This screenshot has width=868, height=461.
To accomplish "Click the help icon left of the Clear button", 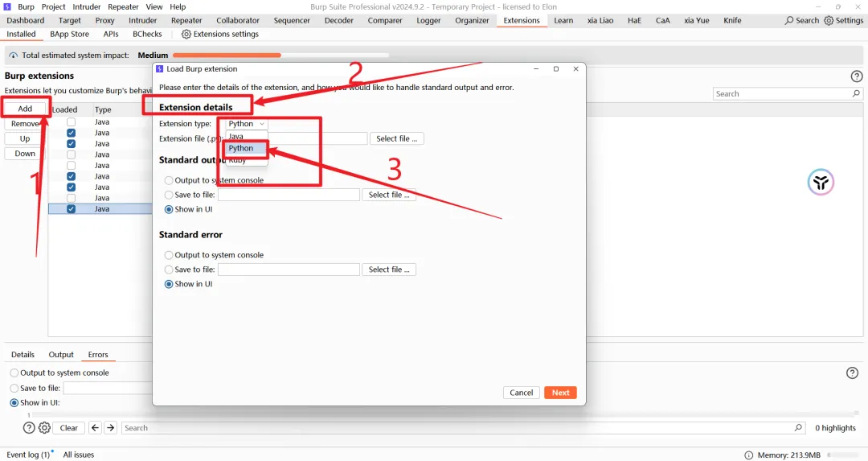I will 29,428.
